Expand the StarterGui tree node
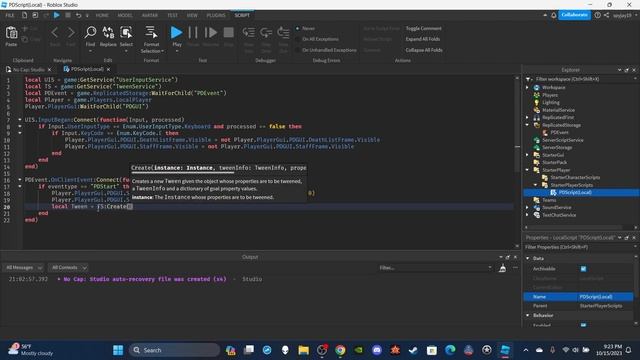The height and width of the screenshot is (360, 640). coord(527,155)
